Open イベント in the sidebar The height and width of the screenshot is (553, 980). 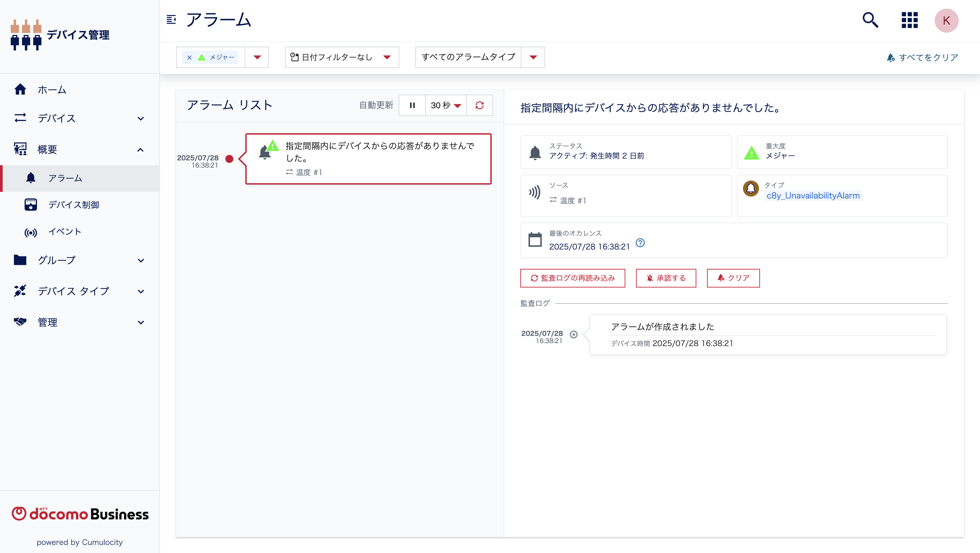pyautogui.click(x=80, y=232)
